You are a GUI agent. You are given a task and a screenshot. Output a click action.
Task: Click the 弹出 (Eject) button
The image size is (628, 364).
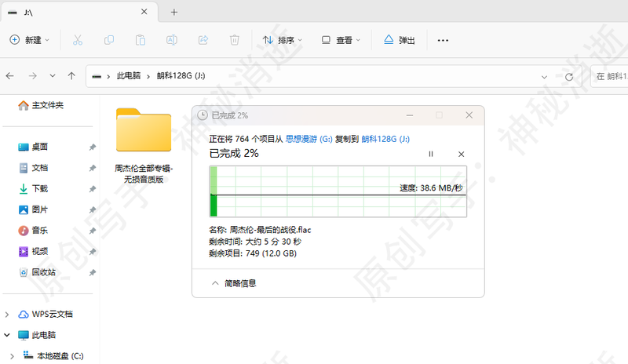400,40
